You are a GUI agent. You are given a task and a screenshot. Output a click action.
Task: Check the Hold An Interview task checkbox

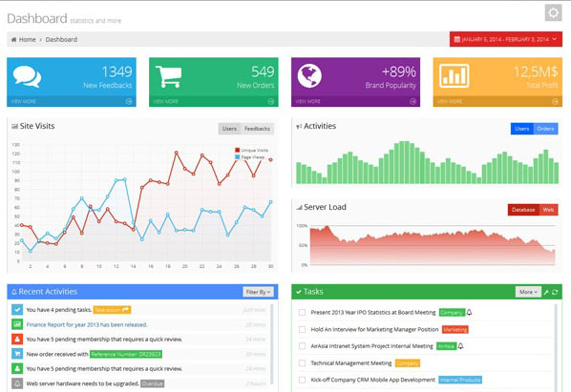[302, 329]
